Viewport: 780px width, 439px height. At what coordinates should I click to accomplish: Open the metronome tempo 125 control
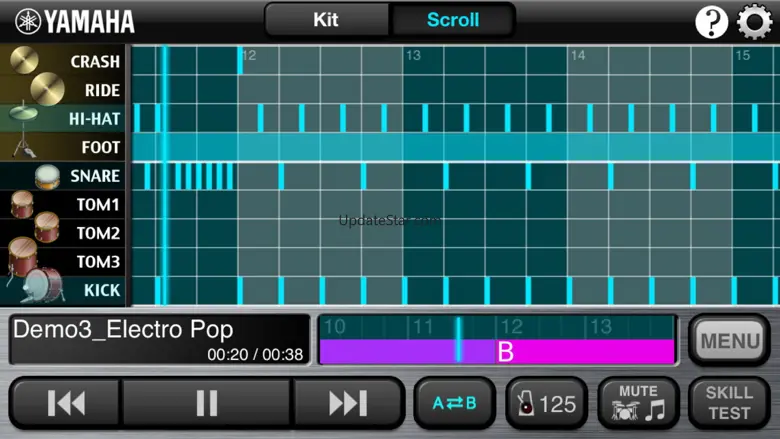(546, 403)
